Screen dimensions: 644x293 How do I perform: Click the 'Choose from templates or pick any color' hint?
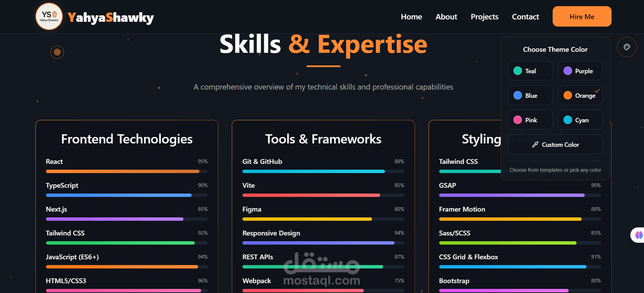click(555, 170)
